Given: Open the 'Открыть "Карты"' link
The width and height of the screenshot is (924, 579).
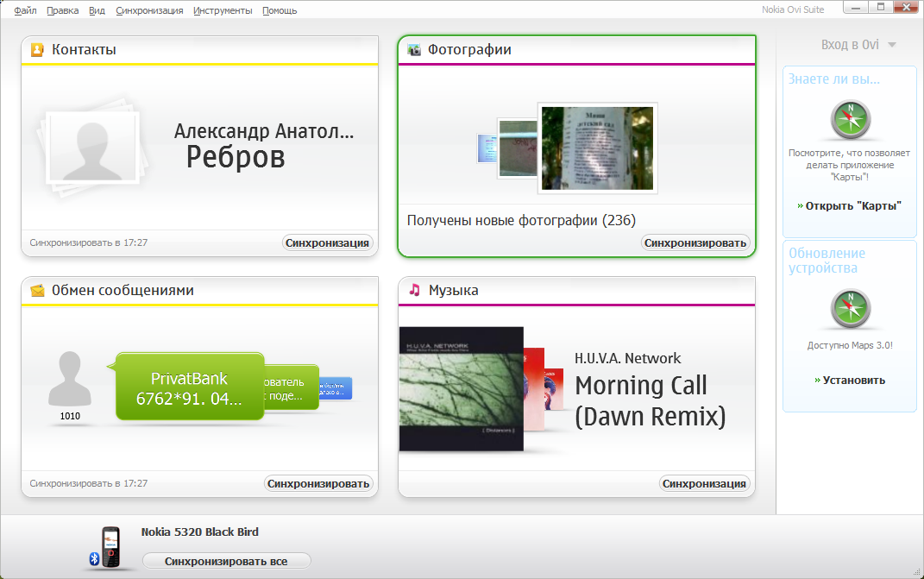Looking at the screenshot, I should 853,205.
